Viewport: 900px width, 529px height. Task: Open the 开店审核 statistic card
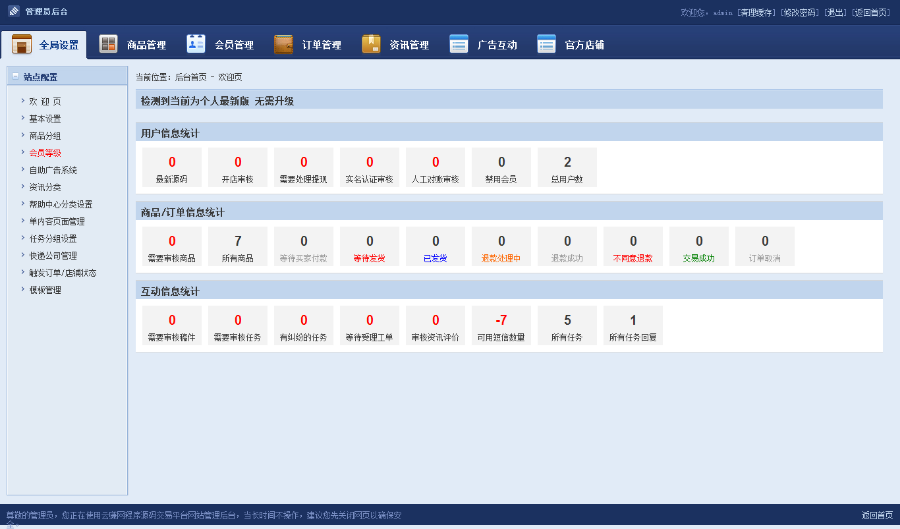[x=238, y=167]
